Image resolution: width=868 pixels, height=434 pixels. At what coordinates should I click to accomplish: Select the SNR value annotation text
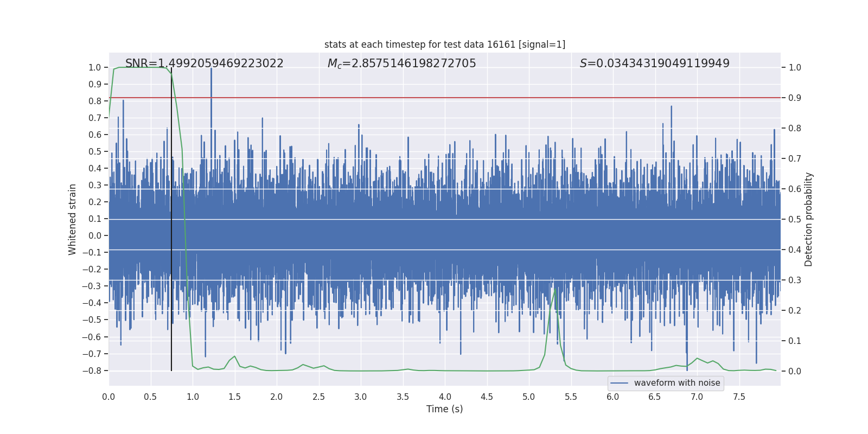click(x=204, y=63)
